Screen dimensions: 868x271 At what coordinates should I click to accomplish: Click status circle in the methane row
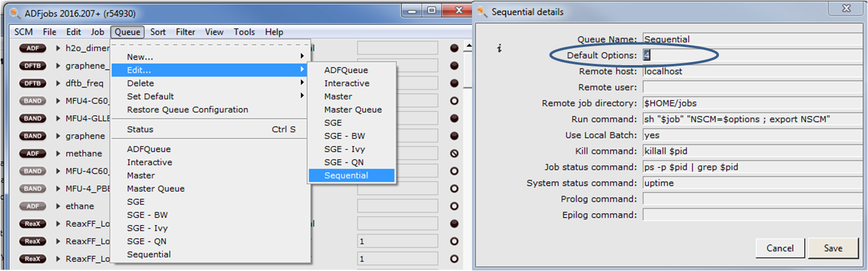coord(454,153)
